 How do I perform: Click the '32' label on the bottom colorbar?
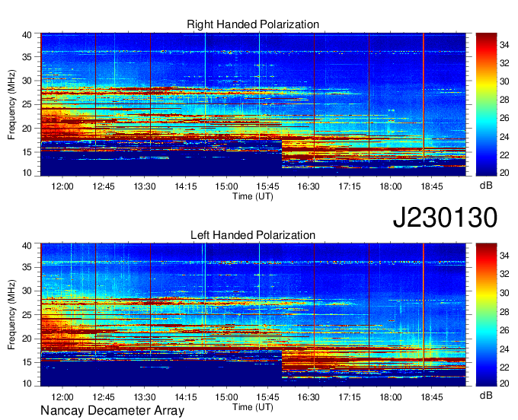[x=504, y=274]
